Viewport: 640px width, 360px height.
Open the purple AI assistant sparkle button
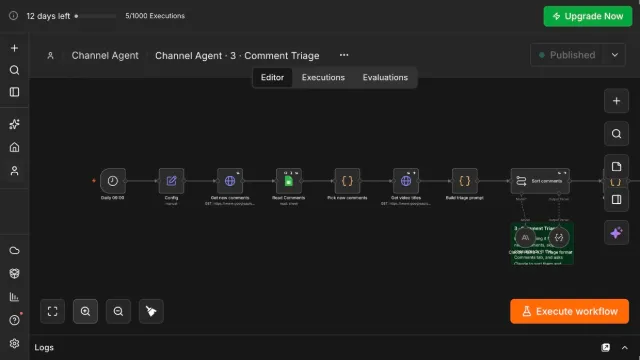pos(616,233)
